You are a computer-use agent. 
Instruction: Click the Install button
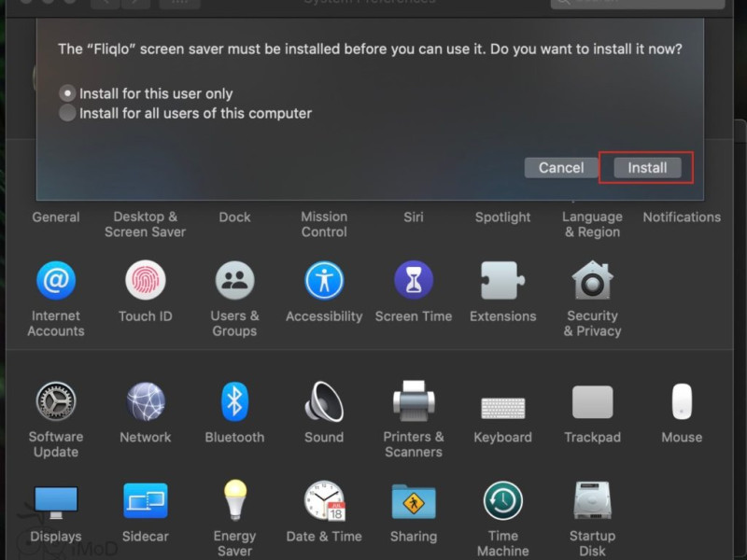pos(647,168)
